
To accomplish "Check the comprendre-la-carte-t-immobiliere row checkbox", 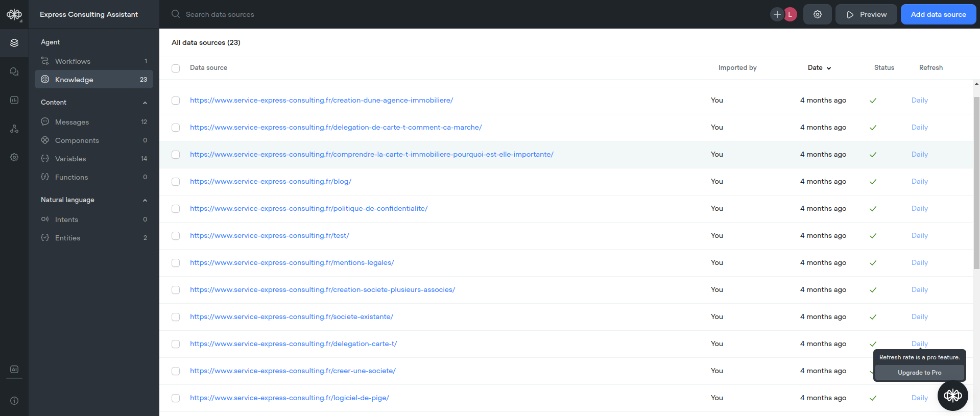I will 176,155.
